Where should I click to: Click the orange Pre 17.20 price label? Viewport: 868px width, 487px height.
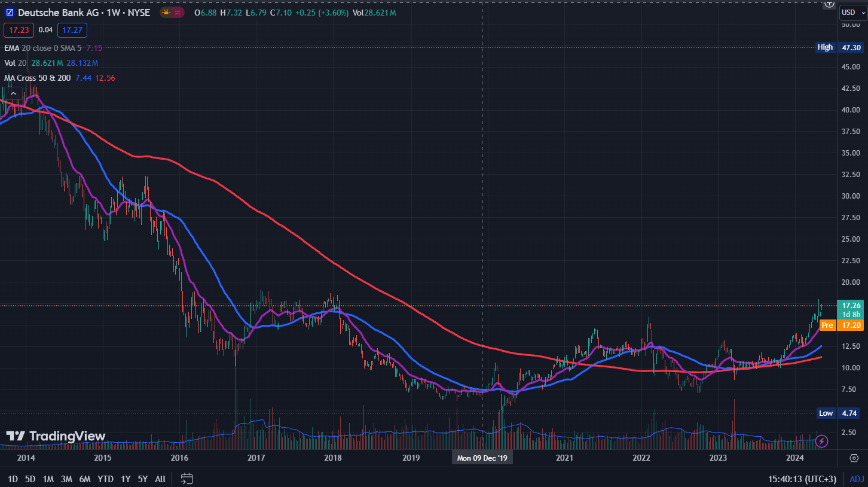(x=842, y=325)
